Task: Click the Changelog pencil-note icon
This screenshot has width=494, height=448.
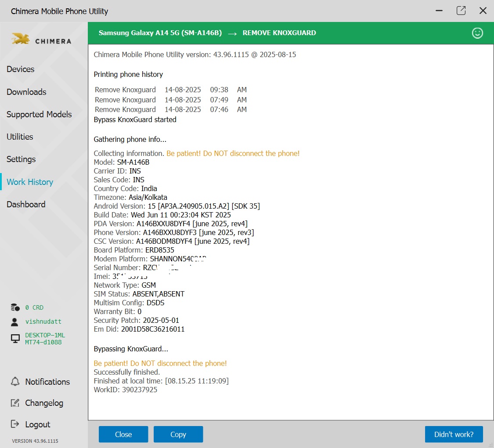Action: [x=15, y=403]
